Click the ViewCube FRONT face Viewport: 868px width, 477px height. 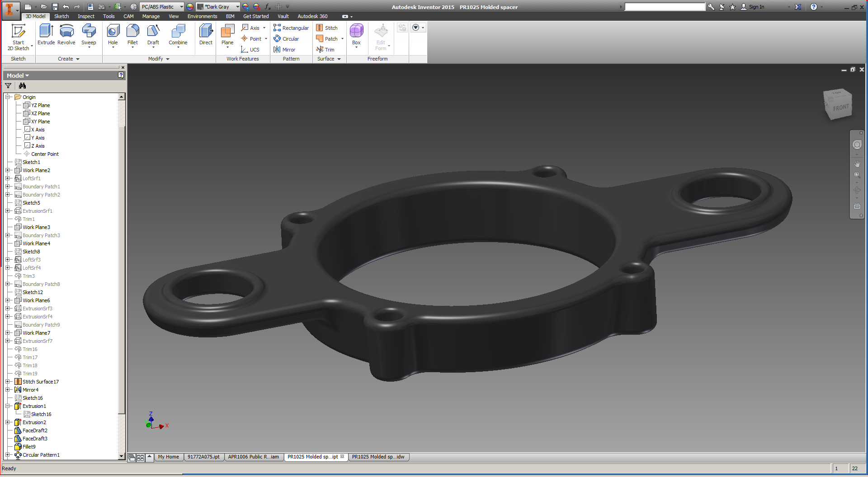point(840,108)
